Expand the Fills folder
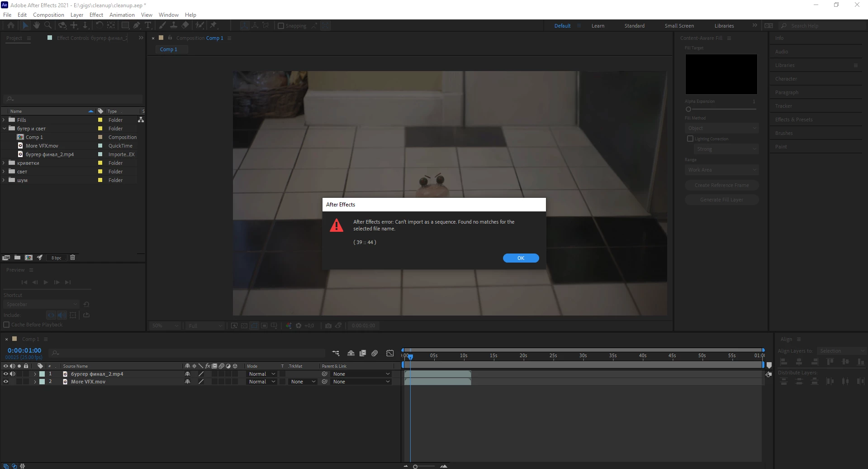The height and width of the screenshot is (469, 868). (x=4, y=120)
